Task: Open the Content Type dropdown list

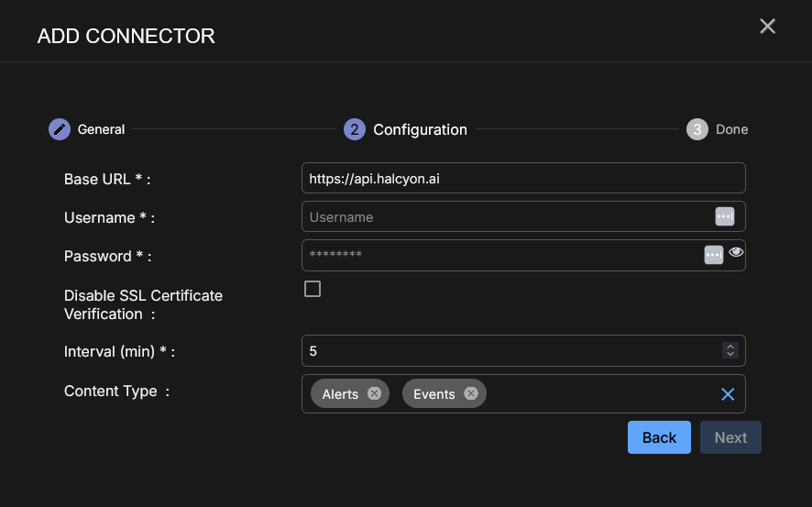Action: pyautogui.click(x=596, y=394)
